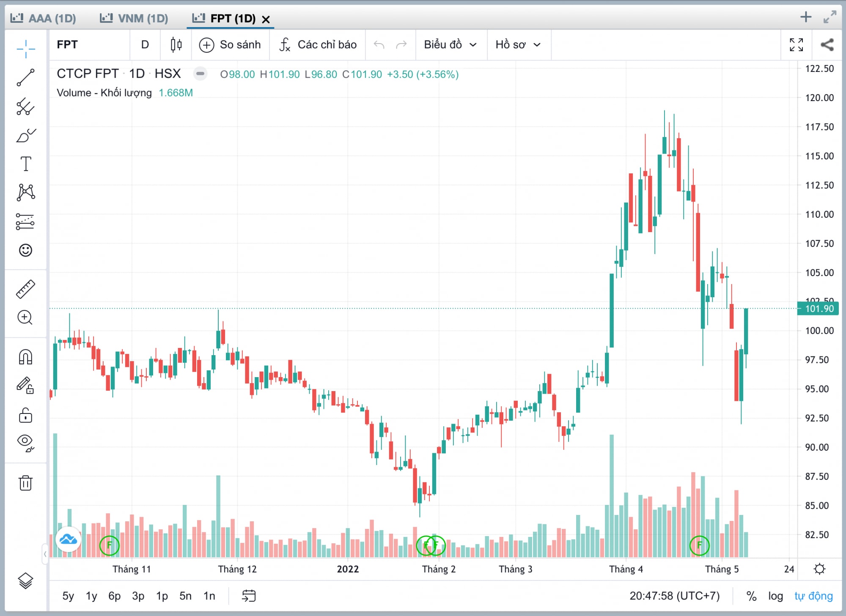Viewport: 846px width, 616px height.
Task: Click the F event marker near Tháng 5
Action: pyautogui.click(x=699, y=545)
